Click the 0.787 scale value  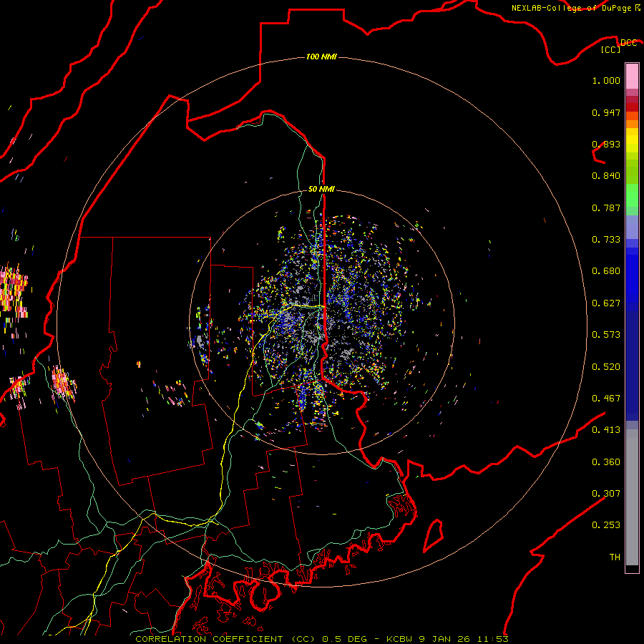click(x=606, y=208)
